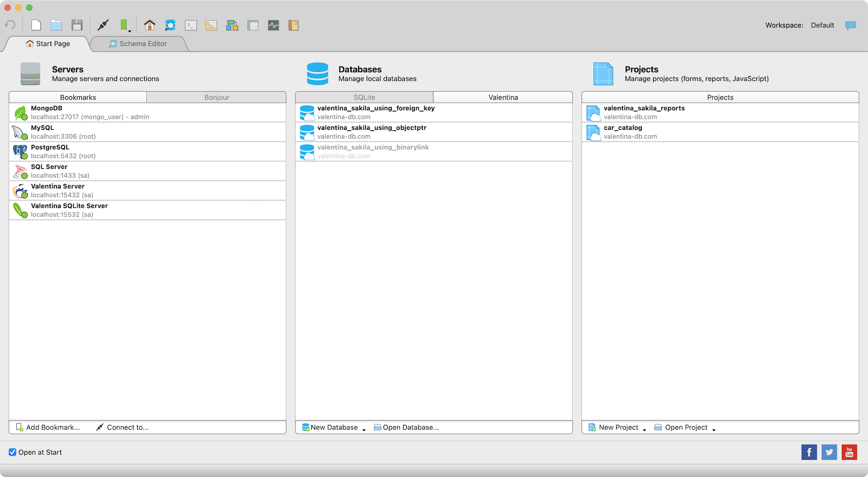This screenshot has width=868, height=477.
Task: Open Schema Editor toolbar icon
Action: click(170, 25)
